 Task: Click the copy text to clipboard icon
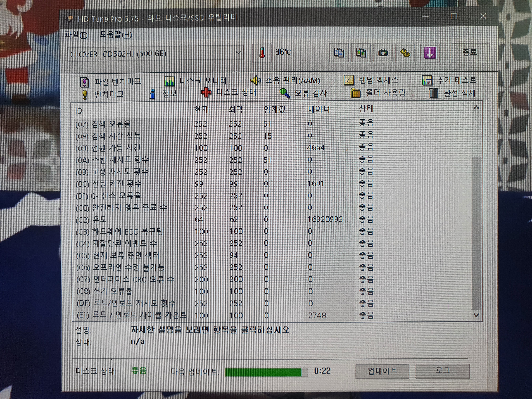tap(339, 53)
